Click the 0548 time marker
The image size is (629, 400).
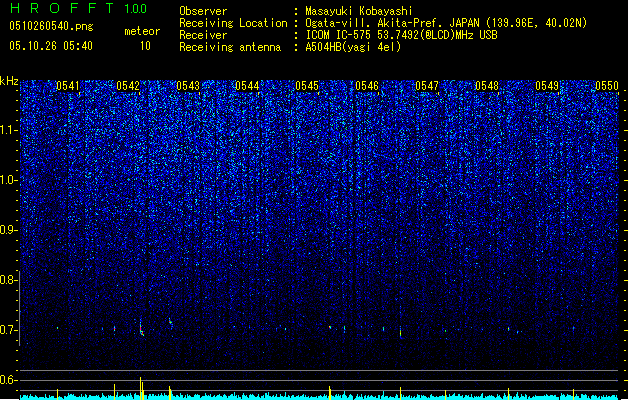[x=487, y=86]
